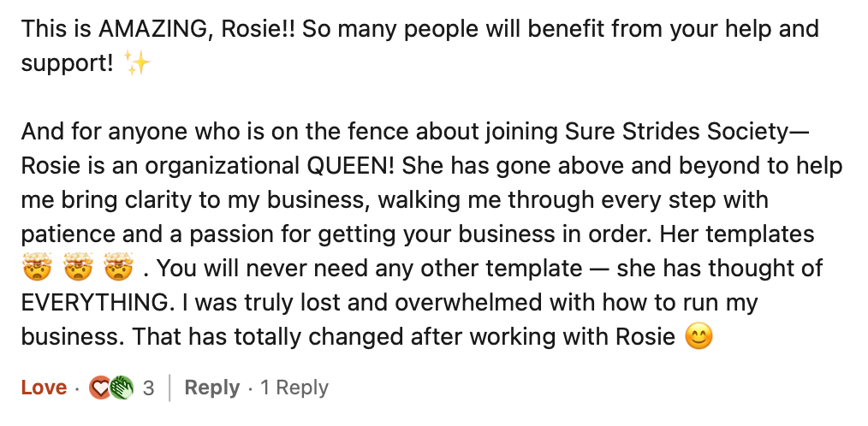Click Reply to respond to comment
The height and width of the screenshot is (426, 868).
pyautogui.click(x=212, y=388)
